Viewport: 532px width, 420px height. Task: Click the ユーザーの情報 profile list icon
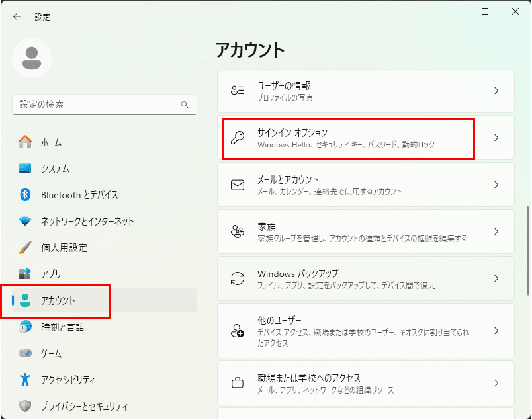[x=238, y=90]
